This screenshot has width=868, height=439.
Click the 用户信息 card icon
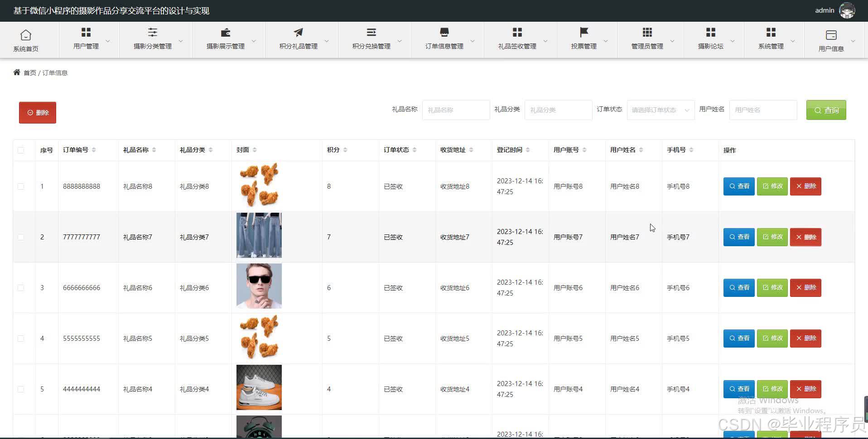(831, 35)
